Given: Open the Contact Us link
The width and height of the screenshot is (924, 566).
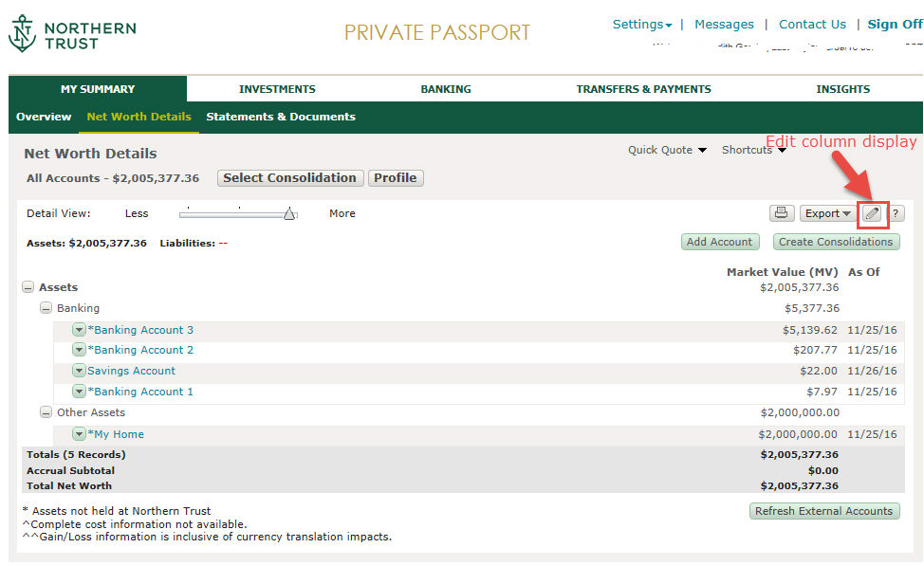Looking at the screenshot, I should pos(812,24).
